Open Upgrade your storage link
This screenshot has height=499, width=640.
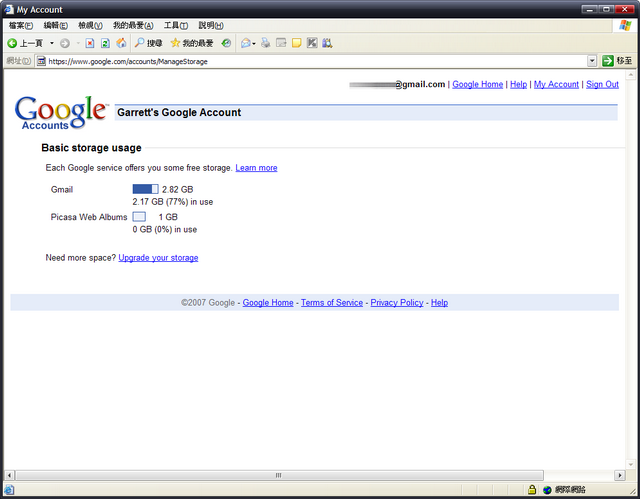[x=158, y=258]
